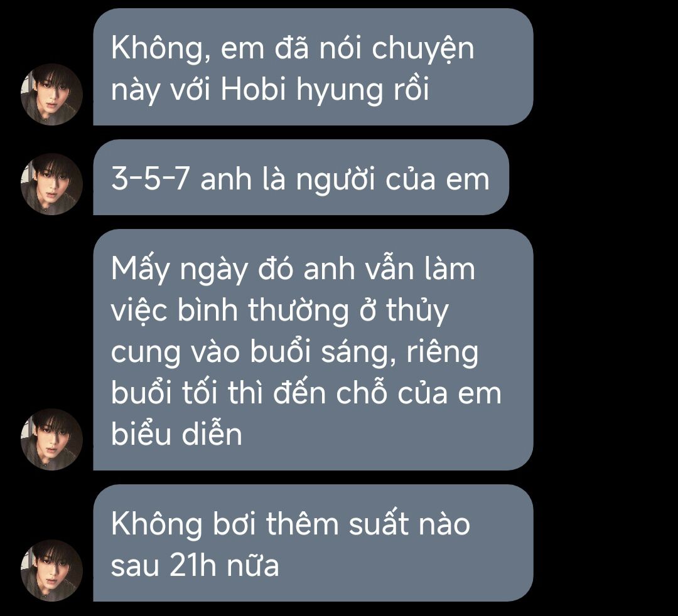Screen dimensions: 678x616
Task: View sender avatar beside 'biểu diễn' message
Action: [x=52, y=439]
